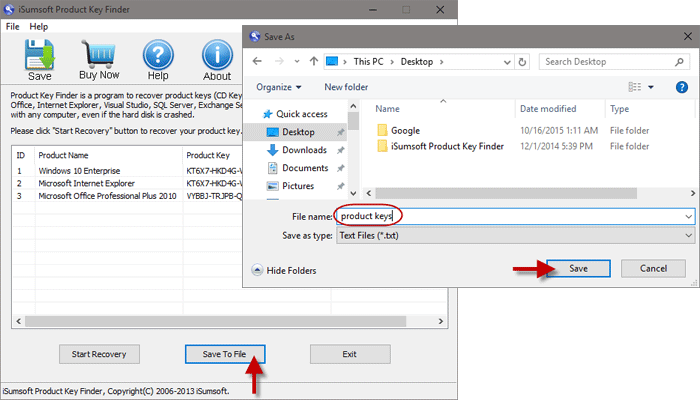Collapse folder pane with Hide Folders
Screen dimensions: 700x400
tap(284, 270)
